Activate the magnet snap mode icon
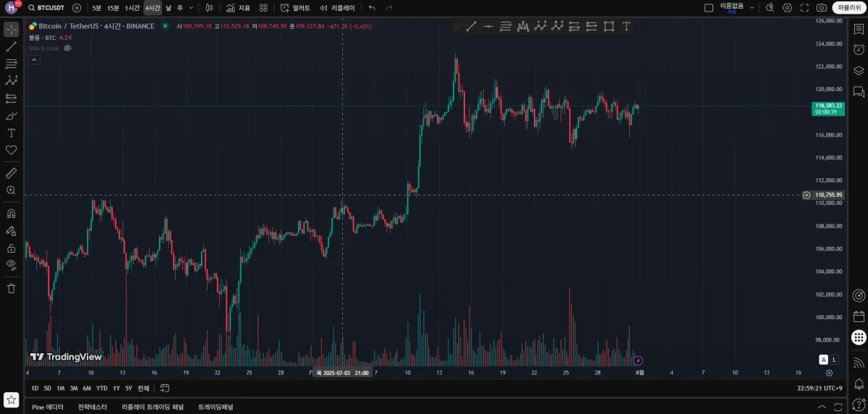 click(x=11, y=214)
